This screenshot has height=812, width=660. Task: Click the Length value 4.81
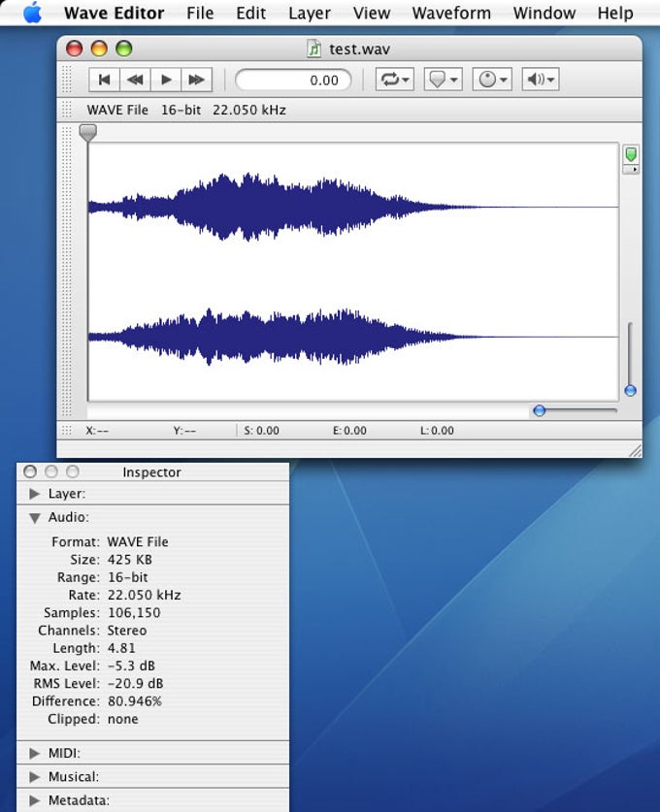[x=121, y=648]
